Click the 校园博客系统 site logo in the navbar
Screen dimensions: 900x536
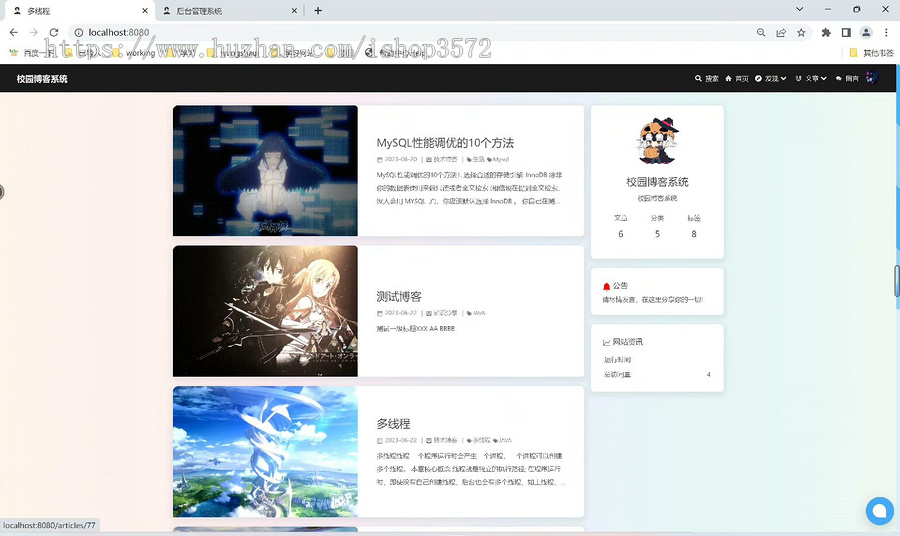tap(42, 79)
